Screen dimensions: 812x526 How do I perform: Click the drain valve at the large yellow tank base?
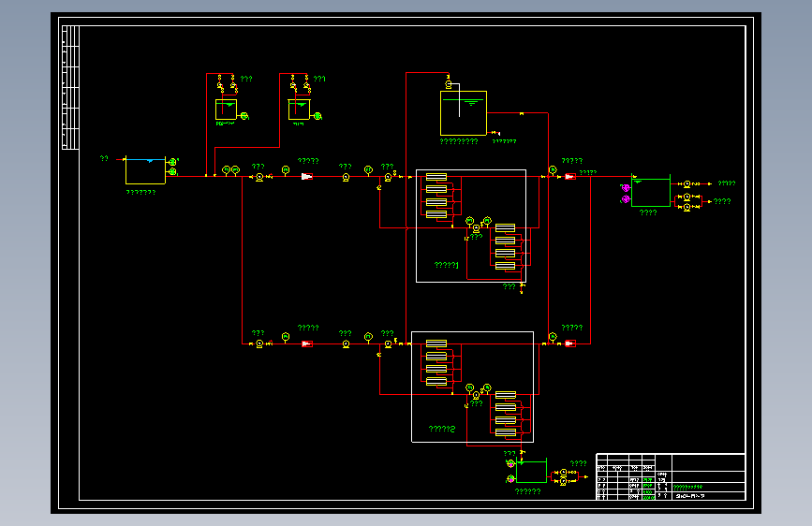(x=495, y=133)
